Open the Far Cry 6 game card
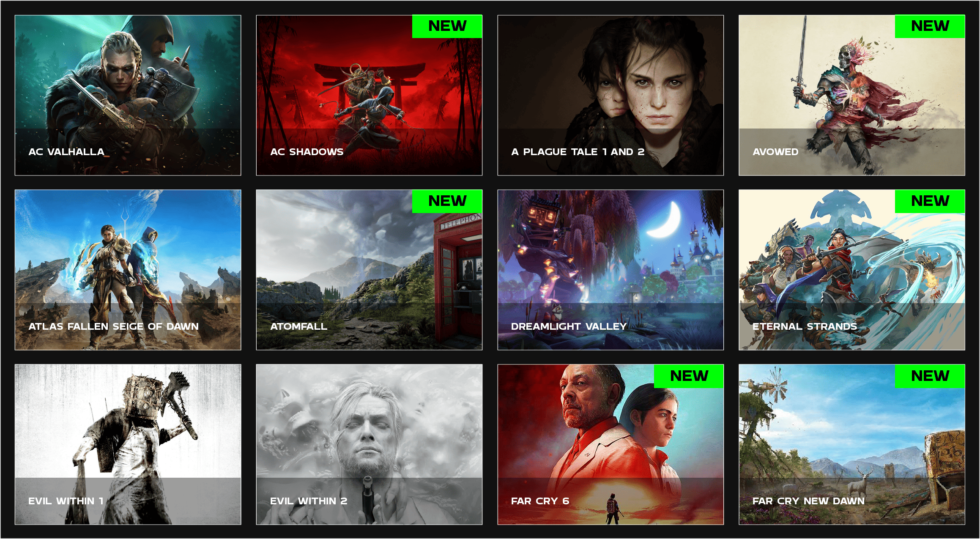Screen dimensions: 980x539 610,444
